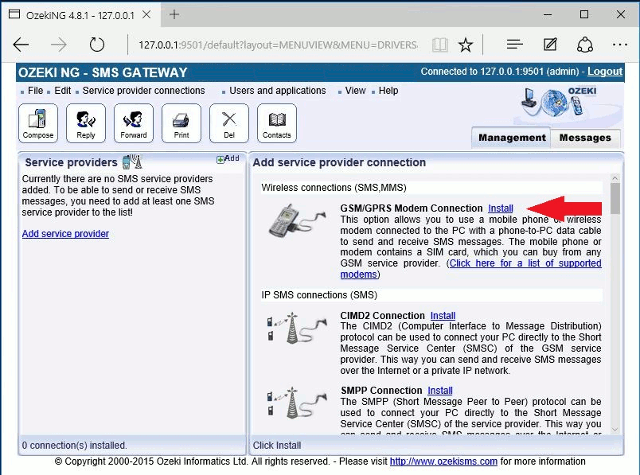The image size is (640, 475).
Task: Click the OZEKI NG - SMS GATEWAY title
Action: click(x=103, y=73)
